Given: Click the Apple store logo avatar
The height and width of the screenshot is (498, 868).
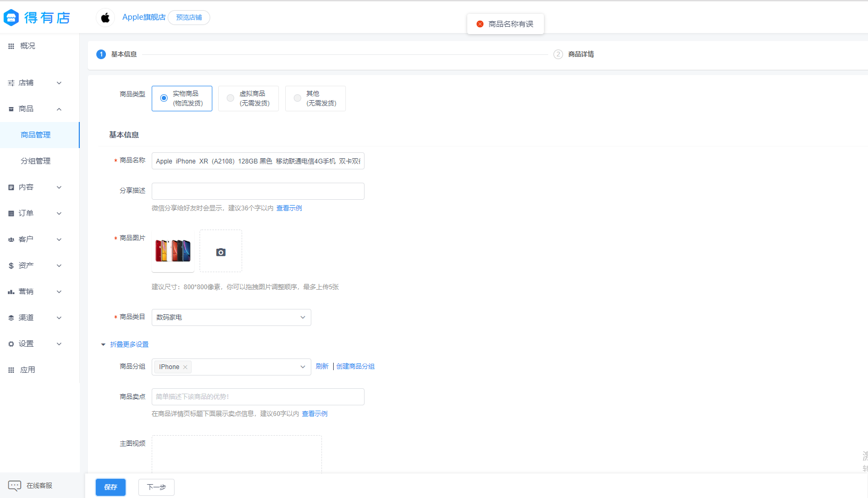Looking at the screenshot, I should pos(105,18).
